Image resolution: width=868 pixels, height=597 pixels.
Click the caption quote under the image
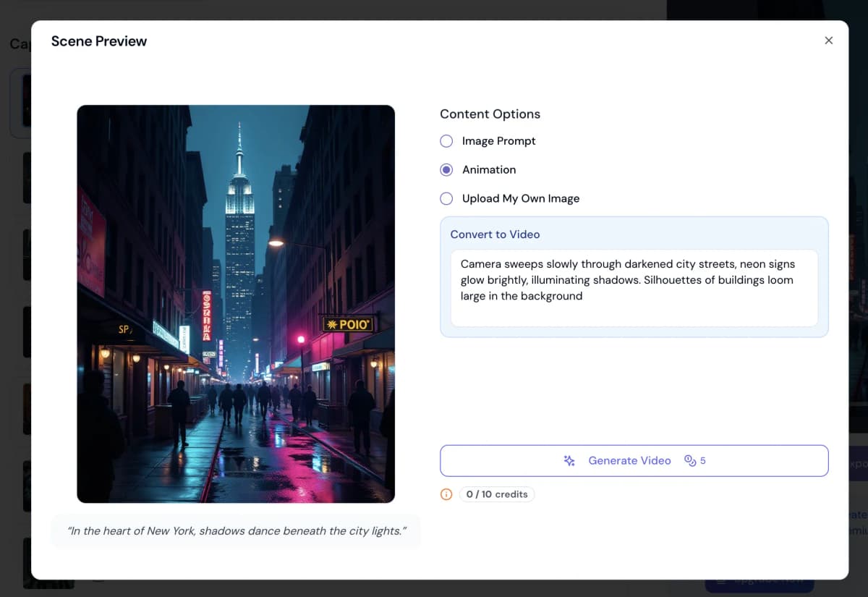(236, 531)
